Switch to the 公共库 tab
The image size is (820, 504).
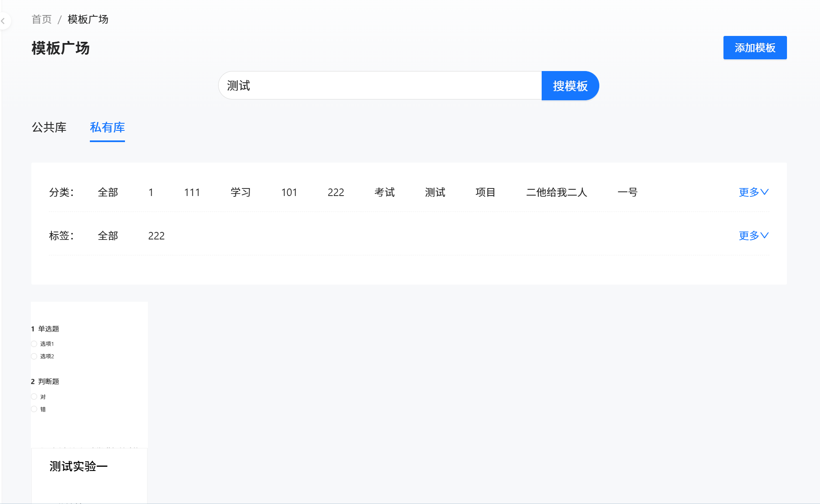pyautogui.click(x=49, y=127)
